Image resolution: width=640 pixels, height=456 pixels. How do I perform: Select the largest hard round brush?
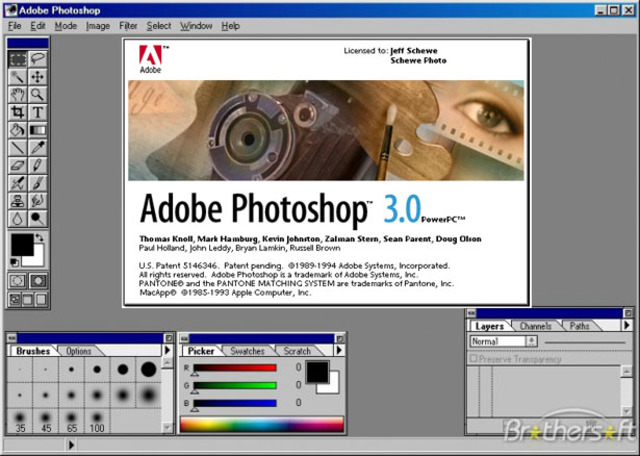pos(149,369)
